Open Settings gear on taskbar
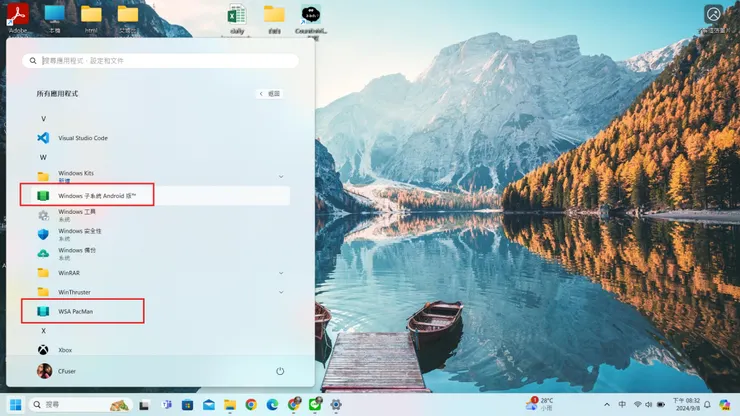740x416 pixels. [336, 405]
